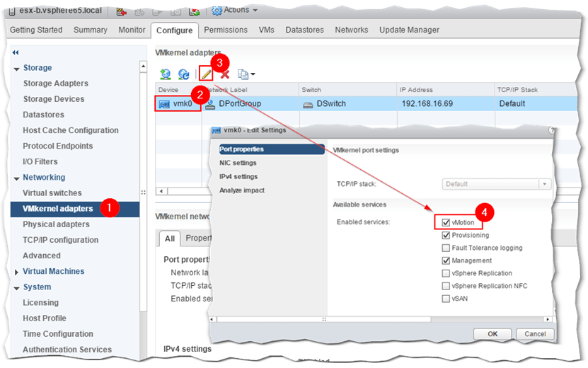Click the host toolbar icon with green and red arrows
Screen dimensions: 588x368
point(194,11)
